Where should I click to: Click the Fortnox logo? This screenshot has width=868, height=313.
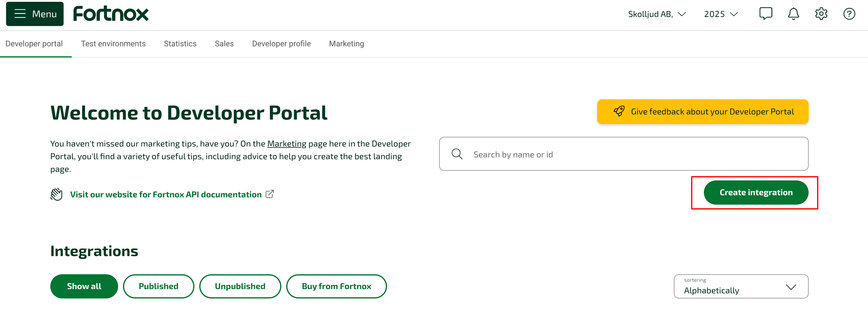111,14
